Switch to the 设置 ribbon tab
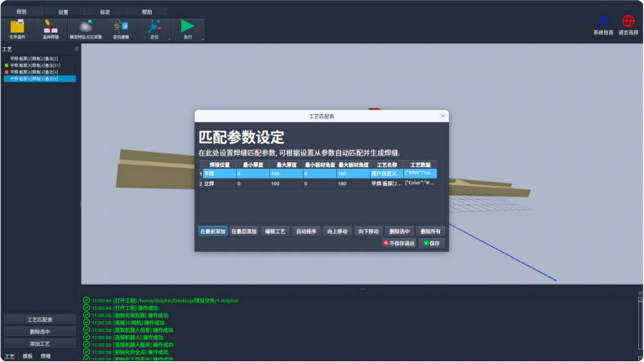The height and width of the screenshot is (362, 644). [63, 12]
